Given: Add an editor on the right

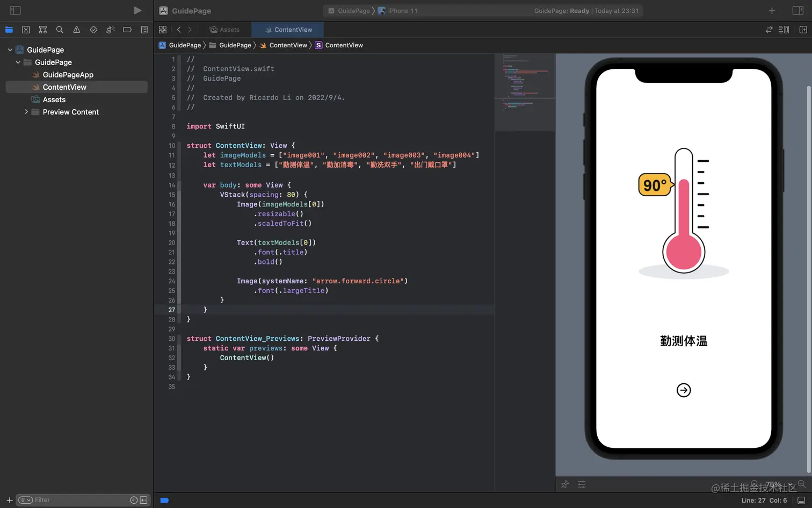Looking at the screenshot, I should pos(803,30).
